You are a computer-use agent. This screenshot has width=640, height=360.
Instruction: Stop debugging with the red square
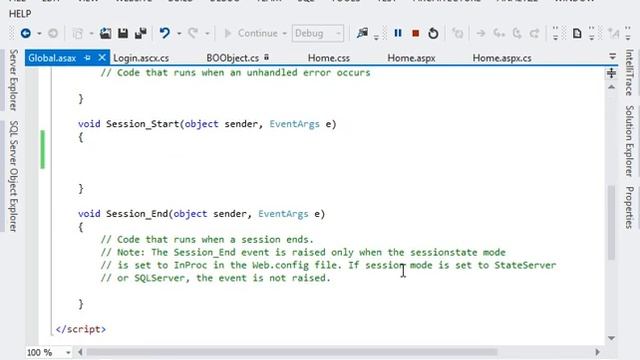pos(416,33)
